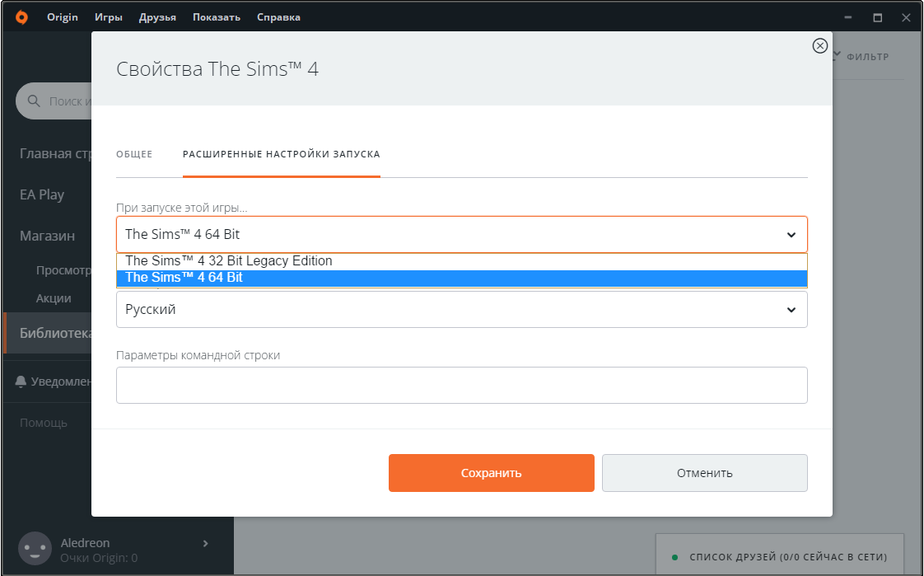The height and width of the screenshot is (576, 924).
Task: Open the Показать menu
Action: pos(217,17)
